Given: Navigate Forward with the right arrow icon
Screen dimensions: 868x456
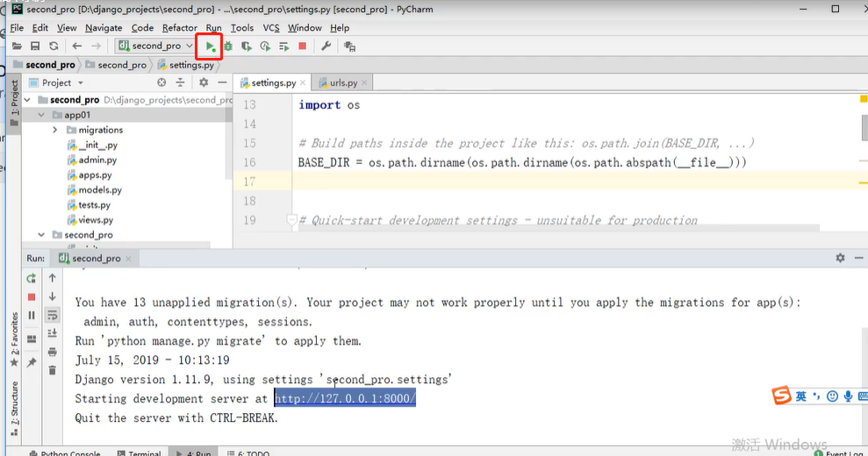Looking at the screenshot, I should tap(97, 46).
